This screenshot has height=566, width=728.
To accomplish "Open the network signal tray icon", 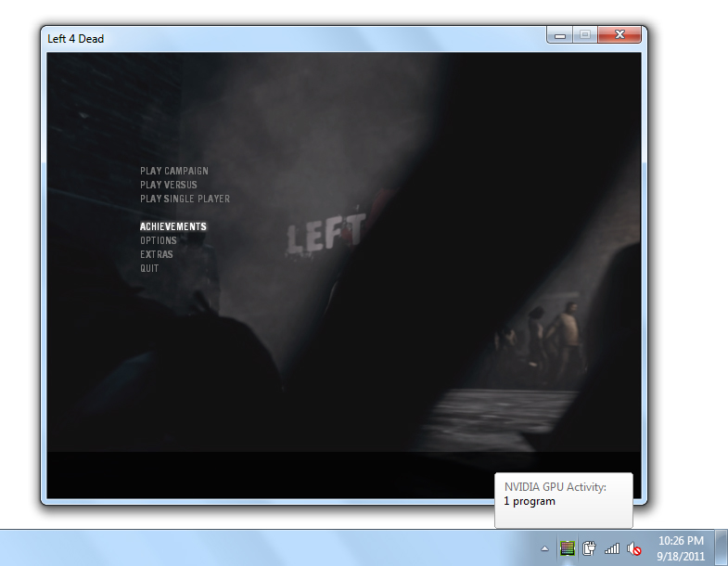I will click(612, 548).
